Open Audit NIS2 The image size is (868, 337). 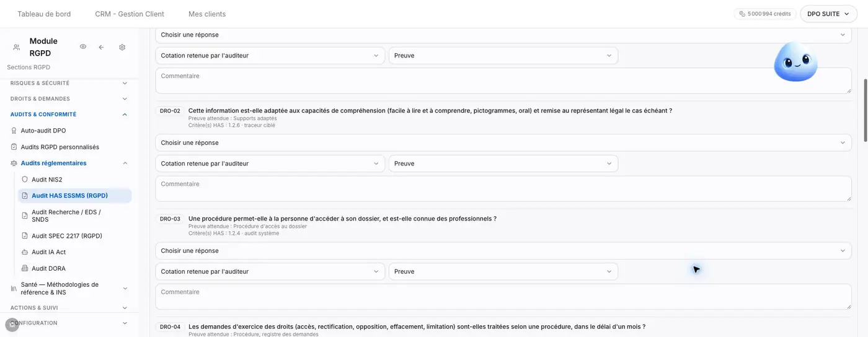(x=47, y=179)
